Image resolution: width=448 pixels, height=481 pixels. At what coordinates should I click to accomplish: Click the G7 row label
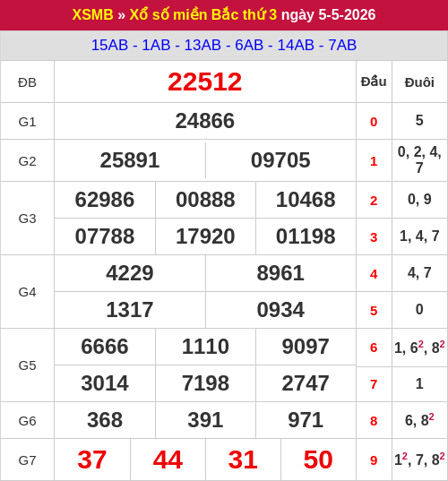tap(27, 460)
